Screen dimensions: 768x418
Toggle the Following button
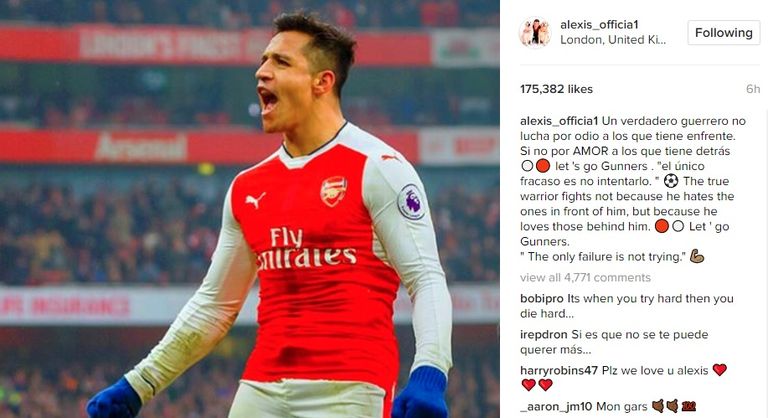(723, 33)
